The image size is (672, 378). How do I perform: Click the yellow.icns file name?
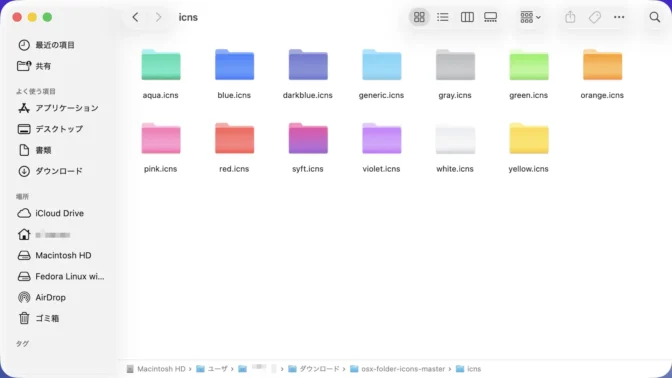click(528, 169)
